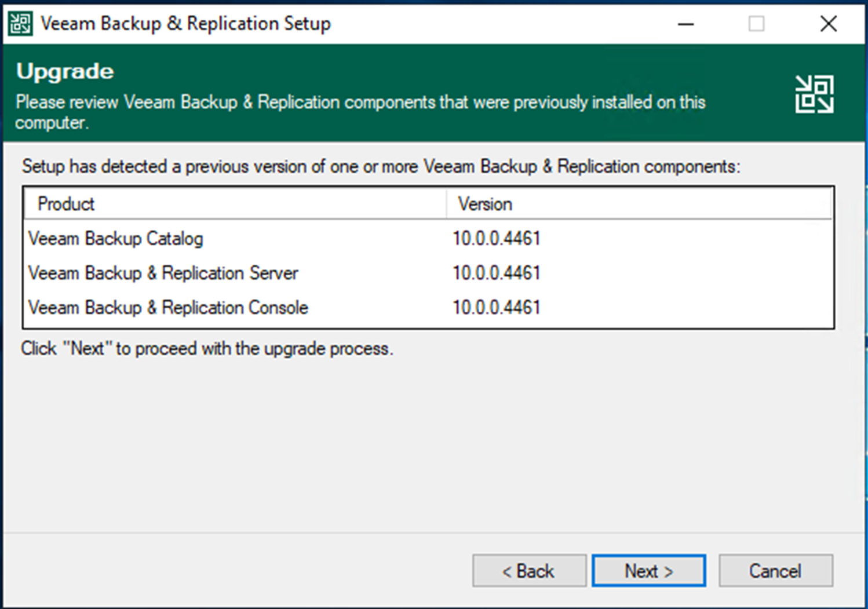Screen dimensions: 868x609
Task: Click version number of Backup Catalog
Action: (x=497, y=238)
